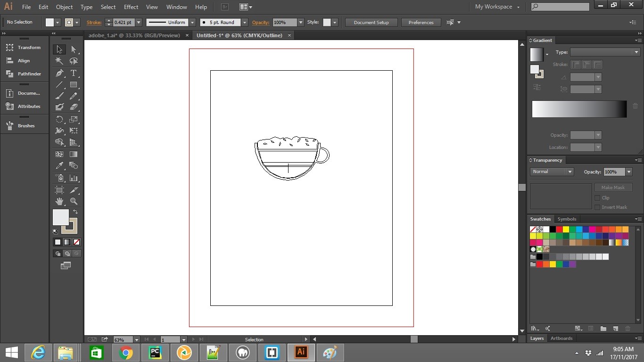
Task: Select the Rotate tool
Action: coord(59,119)
